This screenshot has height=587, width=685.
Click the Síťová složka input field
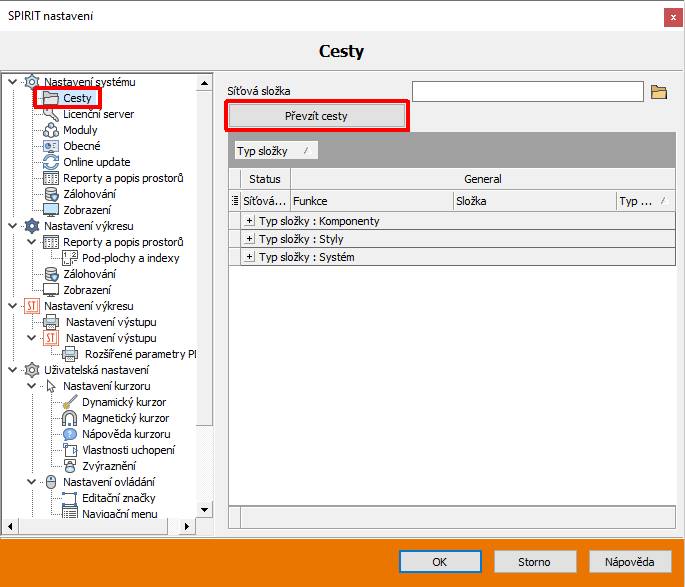click(x=528, y=92)
